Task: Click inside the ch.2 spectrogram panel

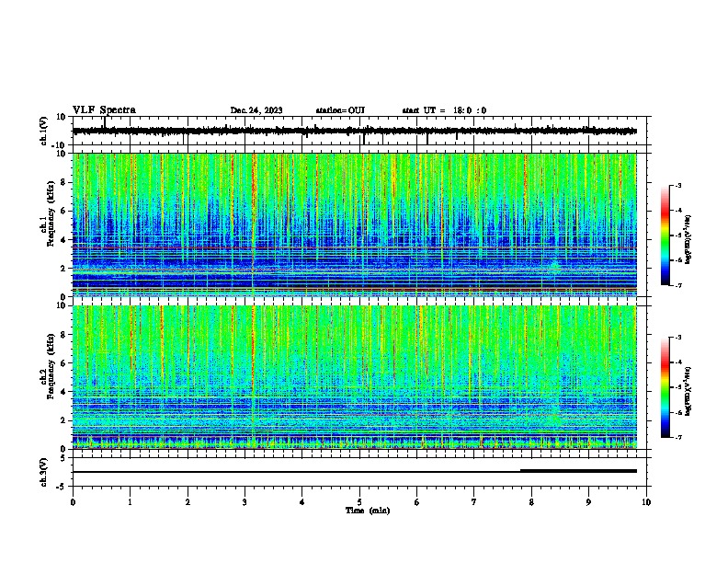Action: pos(354,377)
